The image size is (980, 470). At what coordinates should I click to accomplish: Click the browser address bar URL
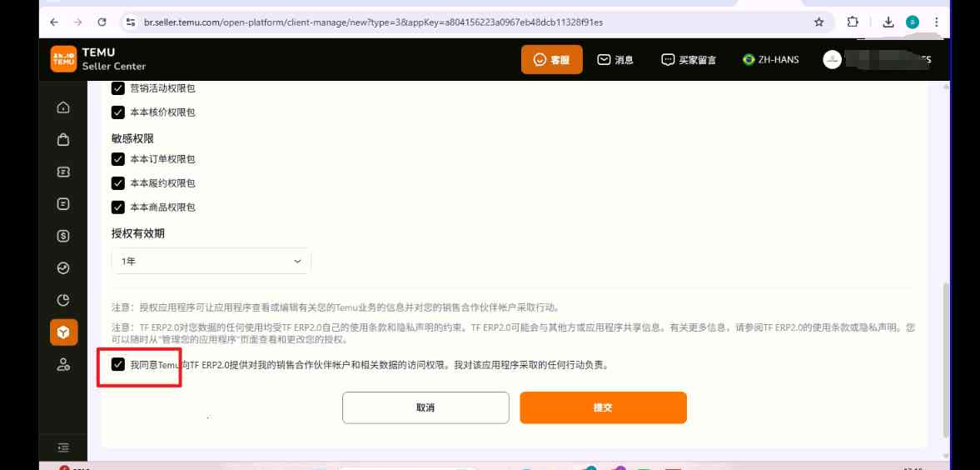tap(373, 22)
